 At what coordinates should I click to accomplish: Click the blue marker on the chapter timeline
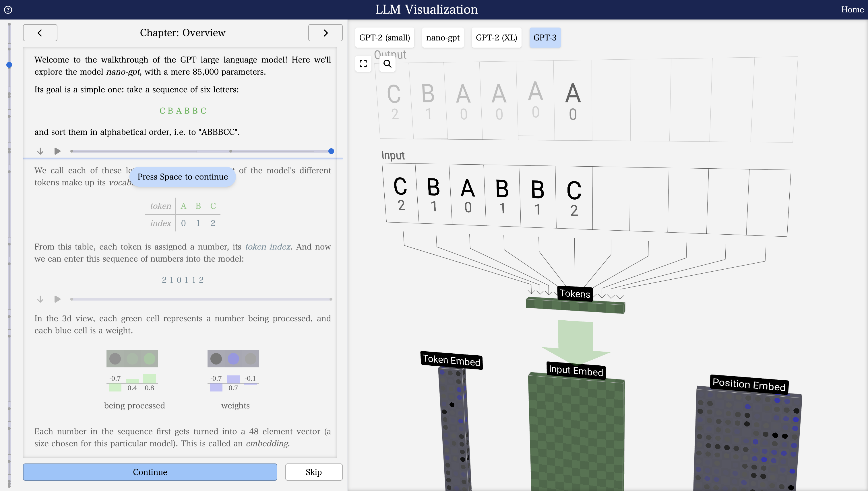pyautogui.click(x=9, y=65)
